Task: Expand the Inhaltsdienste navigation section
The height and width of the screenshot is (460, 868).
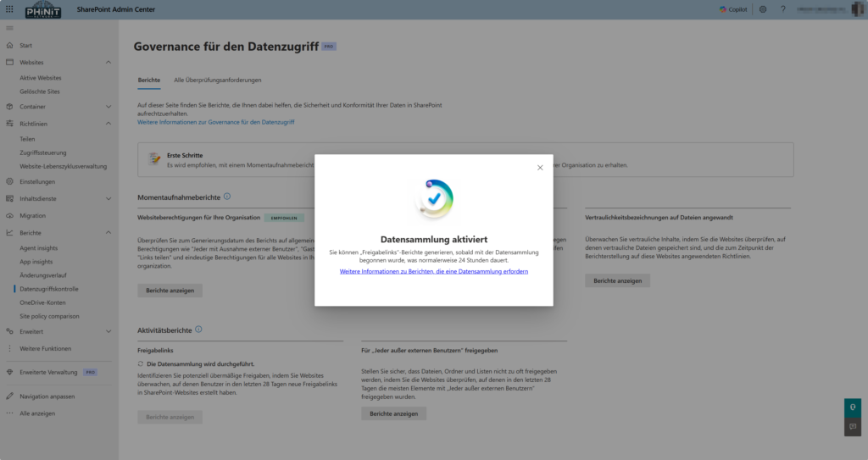Action: [x=108, y=199]
